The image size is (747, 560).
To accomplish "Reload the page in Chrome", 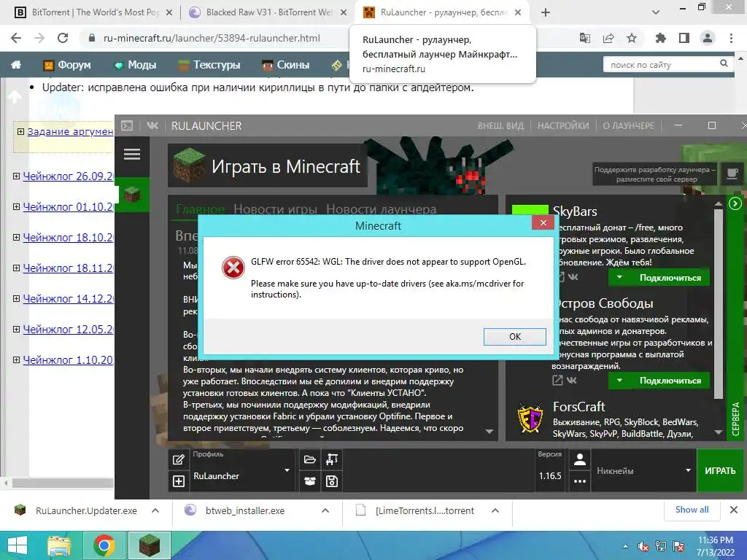I will tap(63, 38).
